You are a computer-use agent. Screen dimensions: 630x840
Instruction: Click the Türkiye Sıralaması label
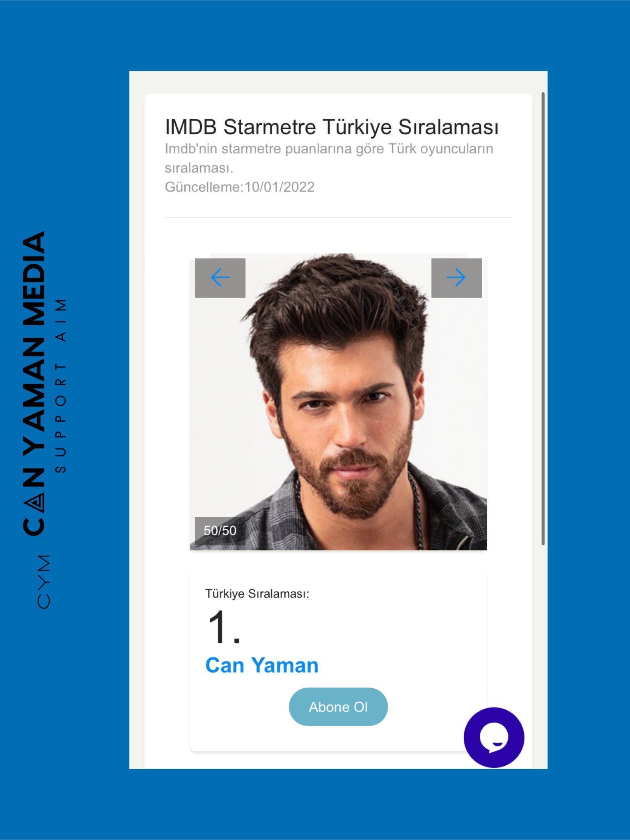coord(257,593)
